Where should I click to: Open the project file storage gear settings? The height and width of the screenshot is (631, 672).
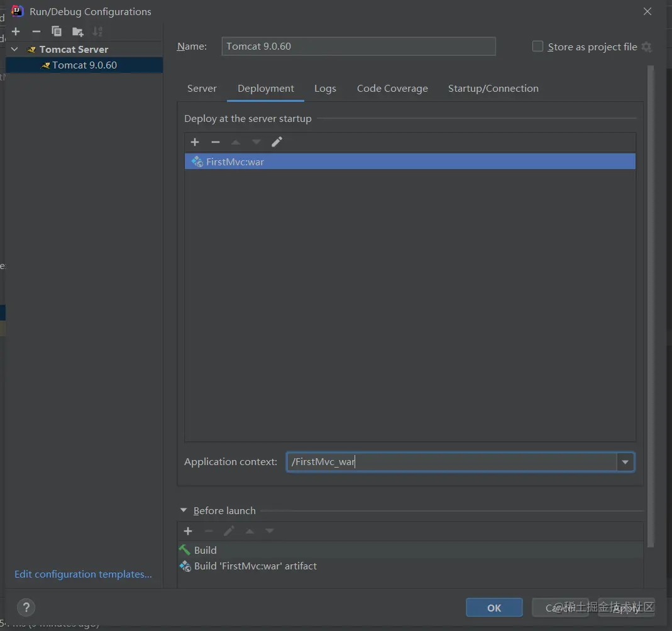(647, 47)
